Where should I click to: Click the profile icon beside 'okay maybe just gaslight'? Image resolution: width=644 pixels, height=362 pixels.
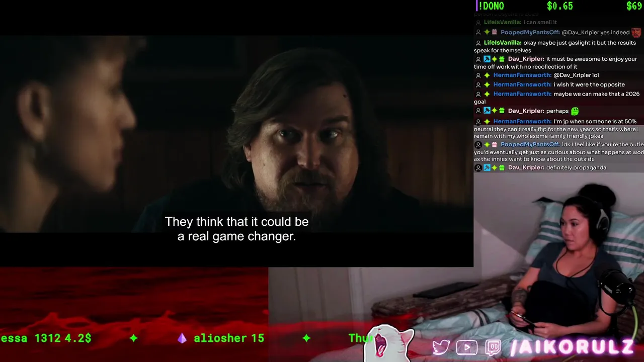click(478, 43)
